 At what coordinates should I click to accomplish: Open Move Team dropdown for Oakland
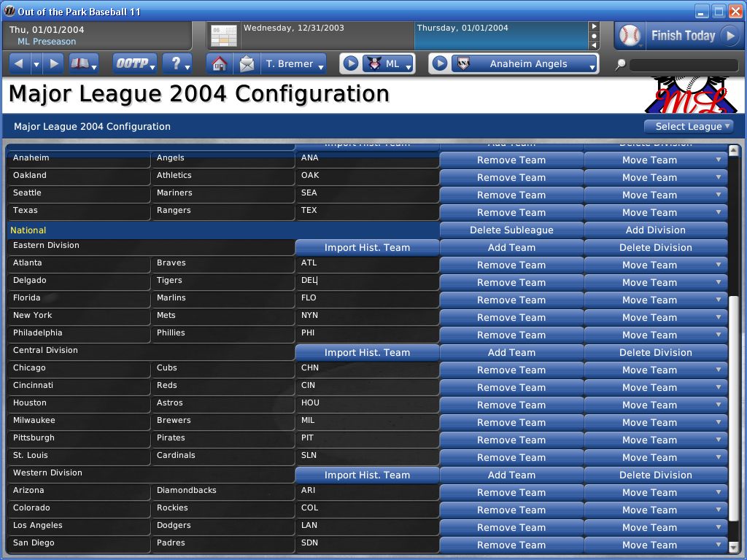pyautogui.click(x=656, y=178)
